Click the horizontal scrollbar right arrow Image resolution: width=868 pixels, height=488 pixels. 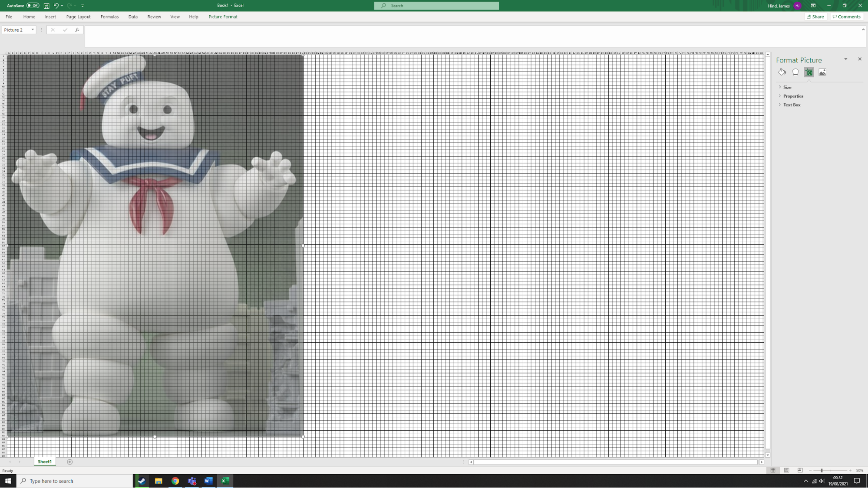762,462
